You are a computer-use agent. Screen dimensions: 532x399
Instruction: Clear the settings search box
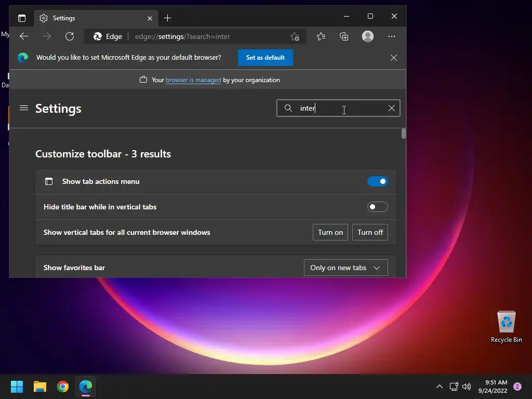pyautogui.click(x=392, y=108)
